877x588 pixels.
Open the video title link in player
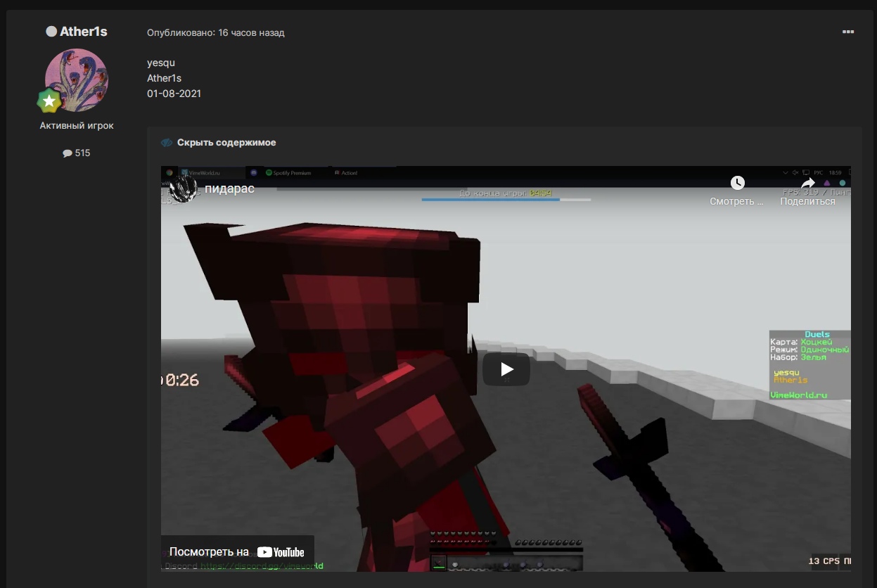(x=229, y=188)
